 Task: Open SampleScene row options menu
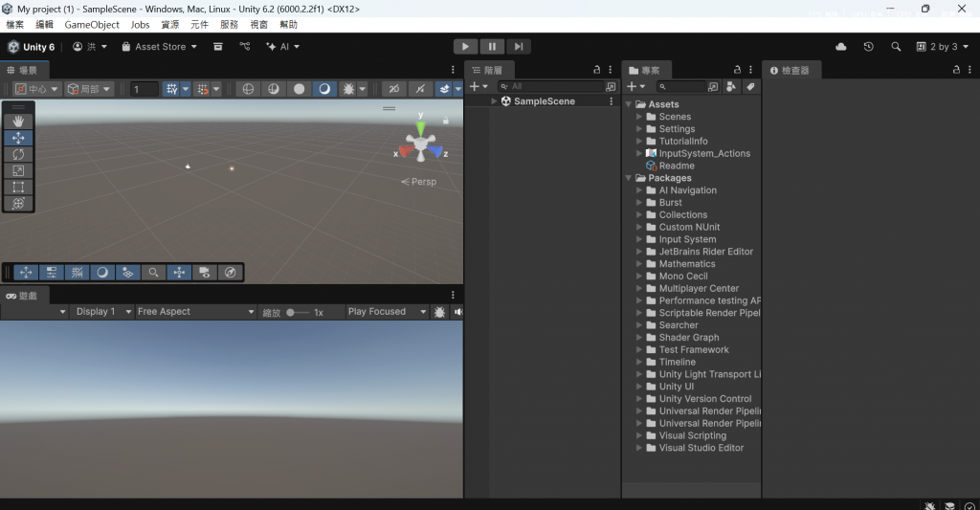click(x=612, y=101)
